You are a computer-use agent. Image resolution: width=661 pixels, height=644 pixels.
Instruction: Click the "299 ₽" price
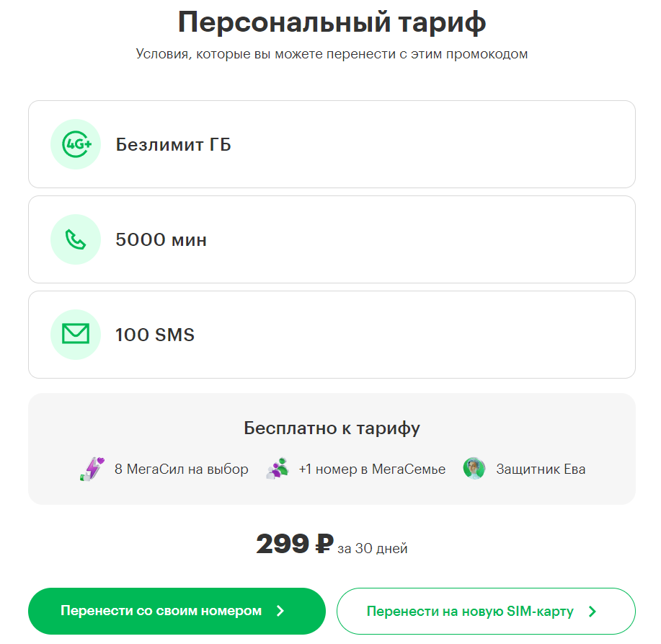tap(294, 544)
